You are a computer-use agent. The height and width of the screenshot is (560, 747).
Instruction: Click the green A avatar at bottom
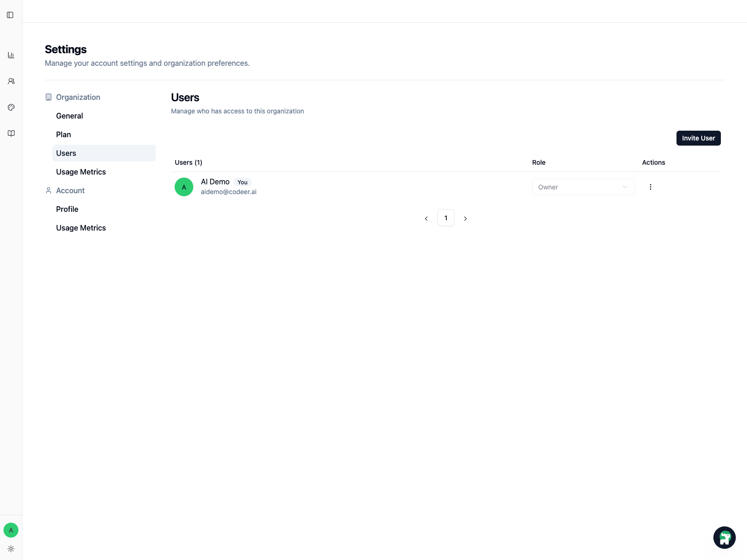11,530
